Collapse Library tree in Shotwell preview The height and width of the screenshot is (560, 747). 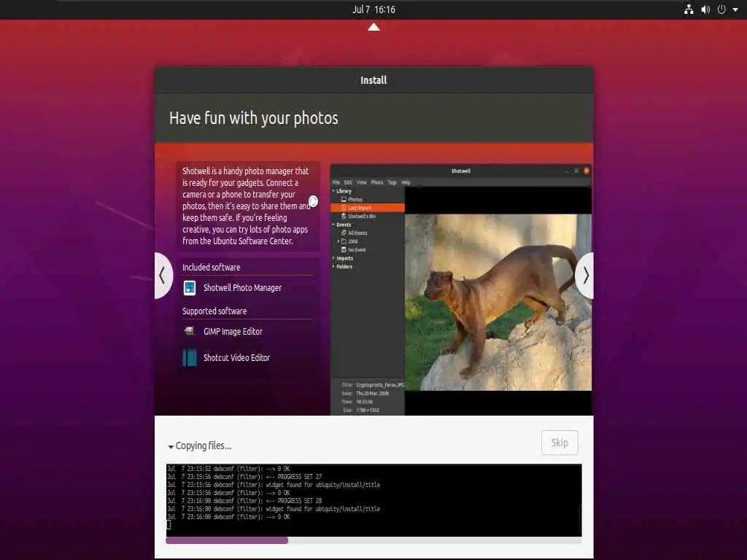coord(333,191)
